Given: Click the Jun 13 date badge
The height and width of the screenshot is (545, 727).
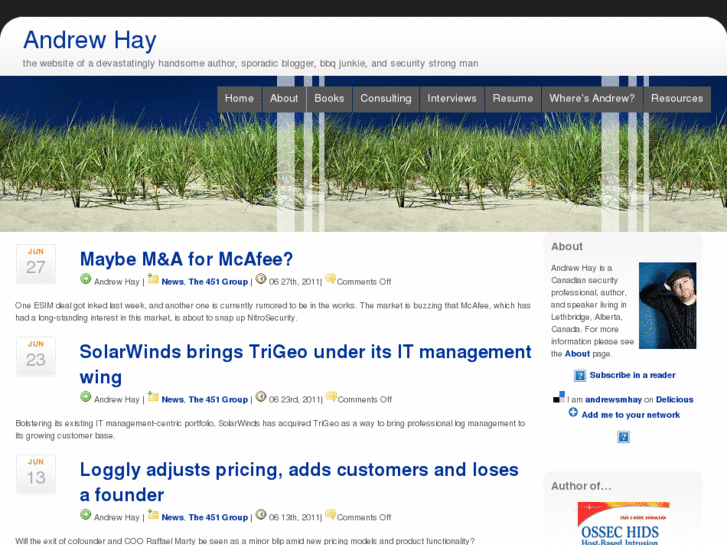Looking at the screenshot, I should tap(36, 474).
